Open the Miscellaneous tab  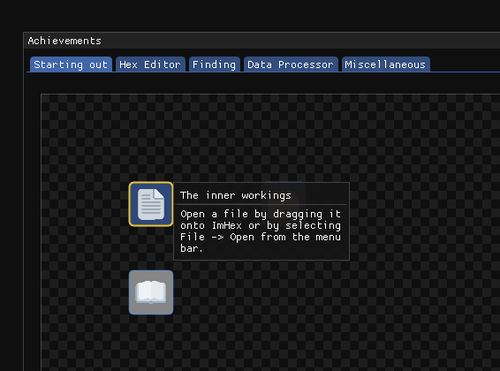tap(386, 64)
